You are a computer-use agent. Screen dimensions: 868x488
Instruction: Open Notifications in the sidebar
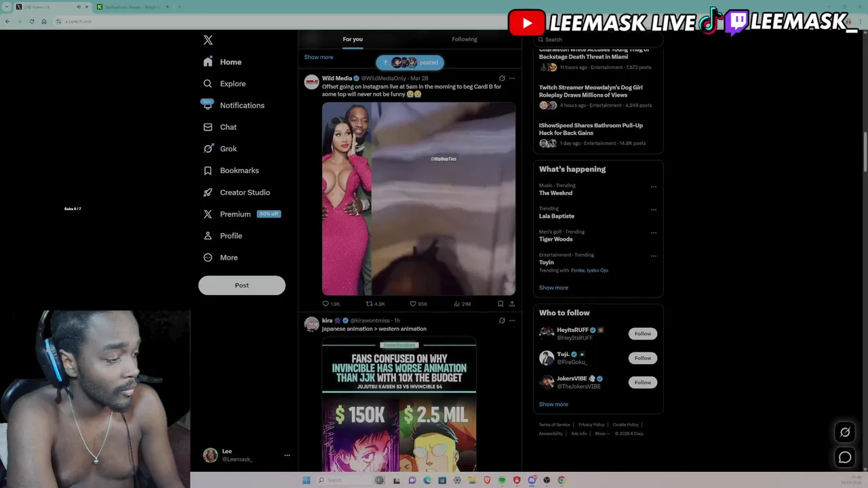(x=234, y=105)
